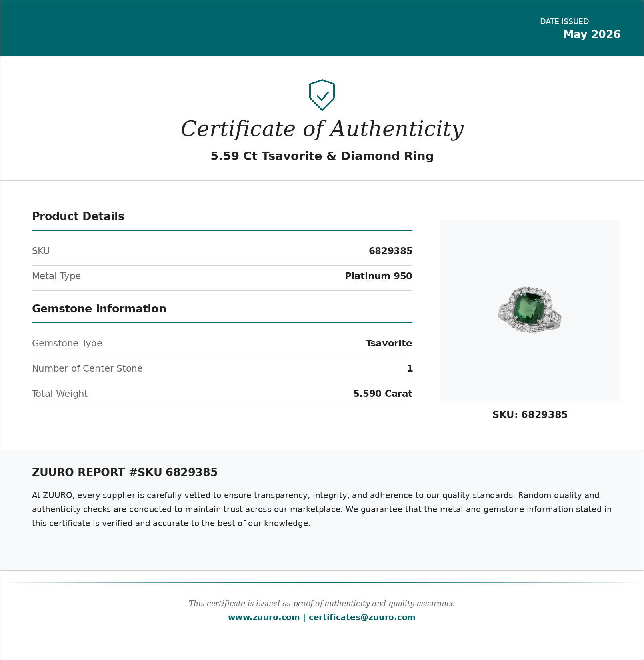Open the www.zuuro.com link
644x660 pixels.
[x=264, y=617]
